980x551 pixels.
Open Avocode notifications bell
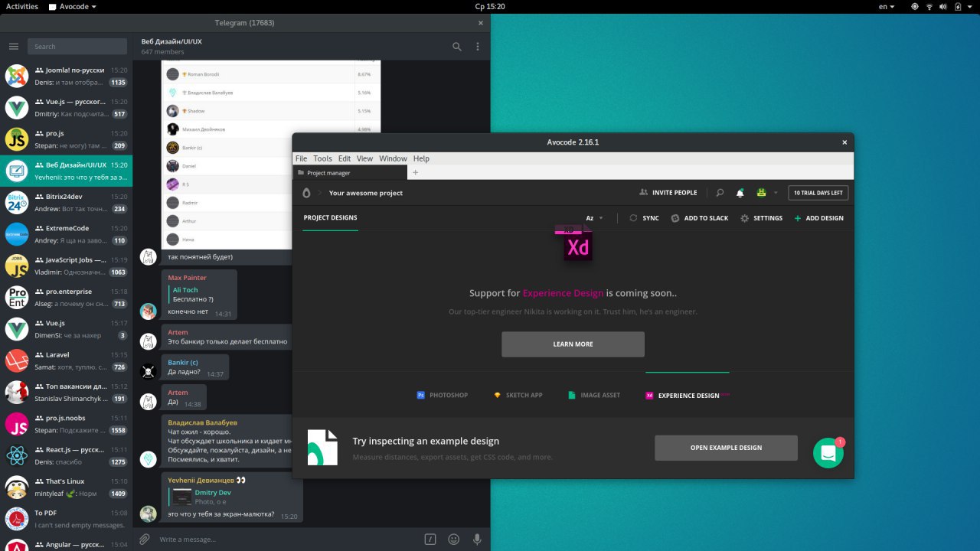click(x=740, y=193)
